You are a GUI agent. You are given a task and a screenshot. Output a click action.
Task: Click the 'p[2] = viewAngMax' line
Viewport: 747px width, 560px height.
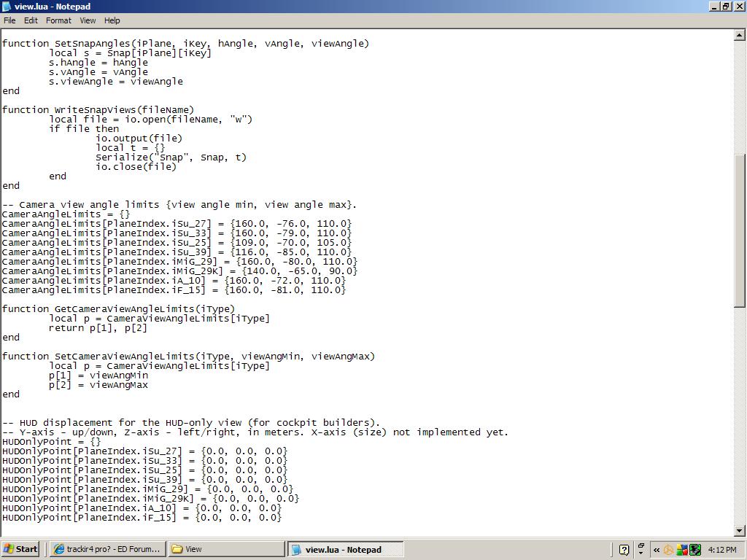pyautogui.click(x=98, y=385)
